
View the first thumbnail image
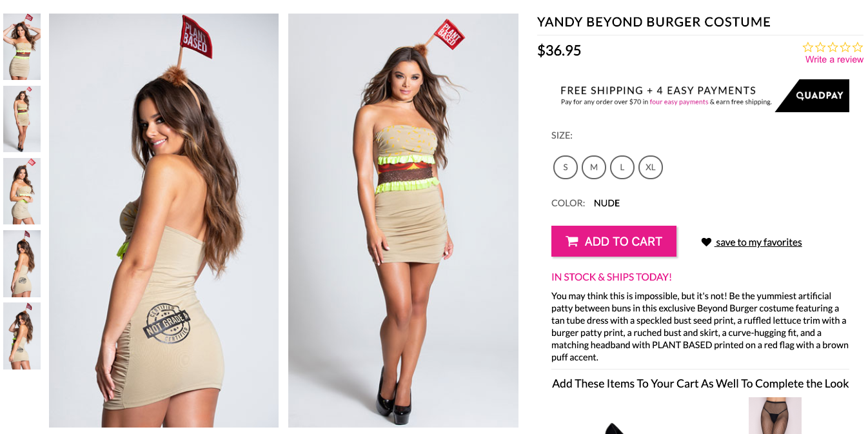[22, 47]
